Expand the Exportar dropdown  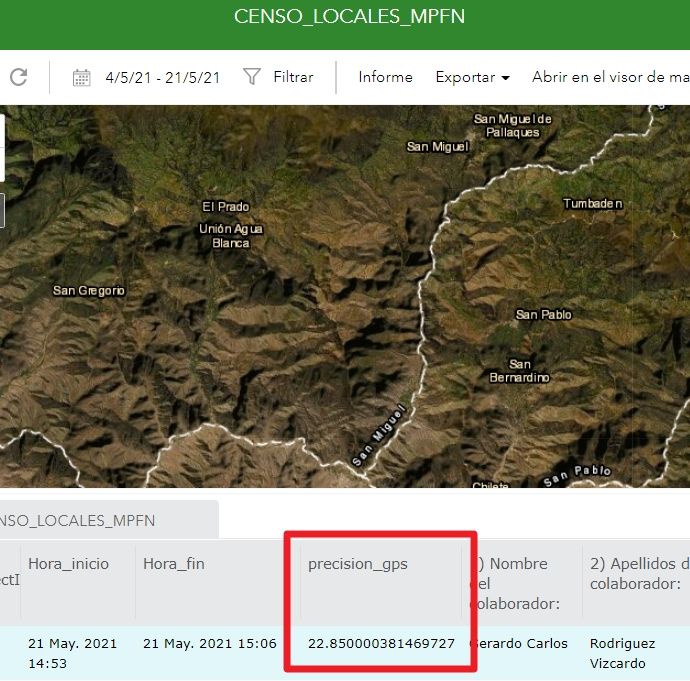[x=473, y=77]
